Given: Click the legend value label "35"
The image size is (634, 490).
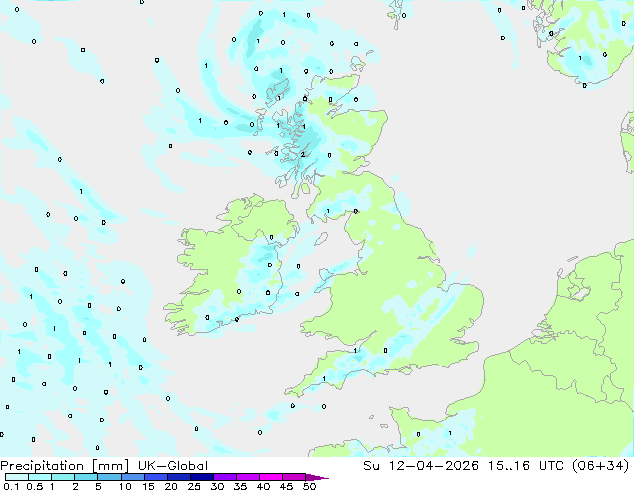Looking at the screenshot, I should click(240, 486).
